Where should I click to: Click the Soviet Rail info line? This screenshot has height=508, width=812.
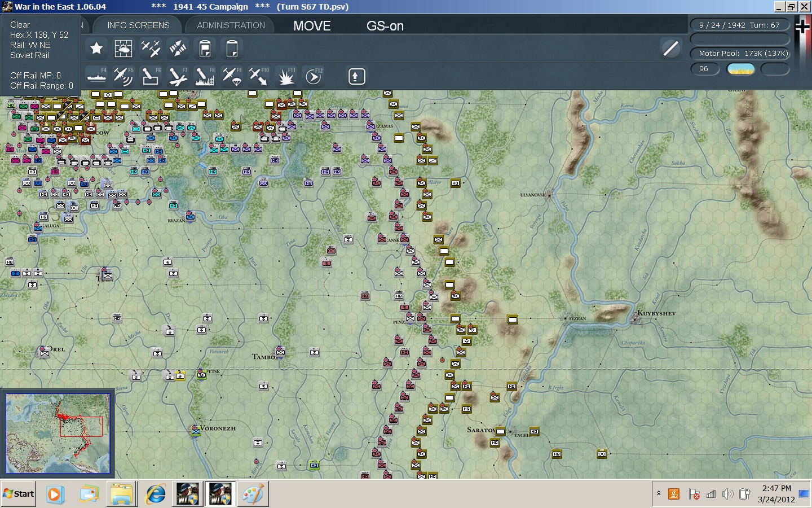[29, 55]
